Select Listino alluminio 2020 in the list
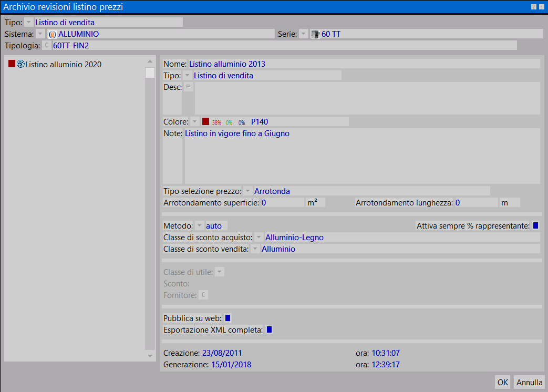 [63, 64]
